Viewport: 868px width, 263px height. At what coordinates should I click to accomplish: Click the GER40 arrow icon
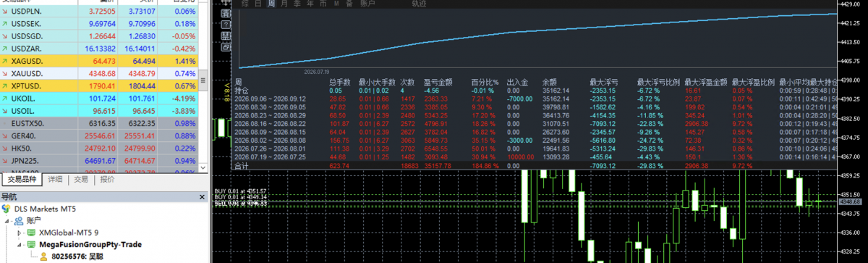click(x=5, y=135)
